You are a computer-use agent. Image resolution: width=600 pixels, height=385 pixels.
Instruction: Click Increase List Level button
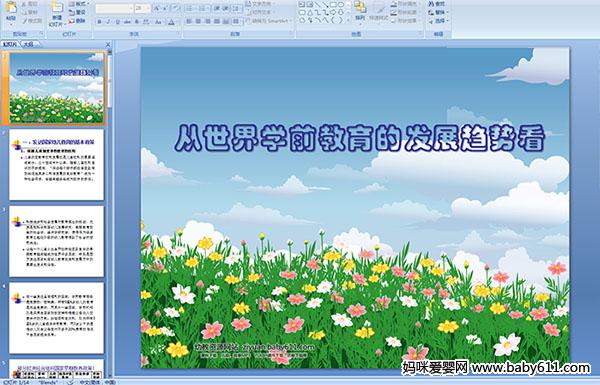coord(226,8)
